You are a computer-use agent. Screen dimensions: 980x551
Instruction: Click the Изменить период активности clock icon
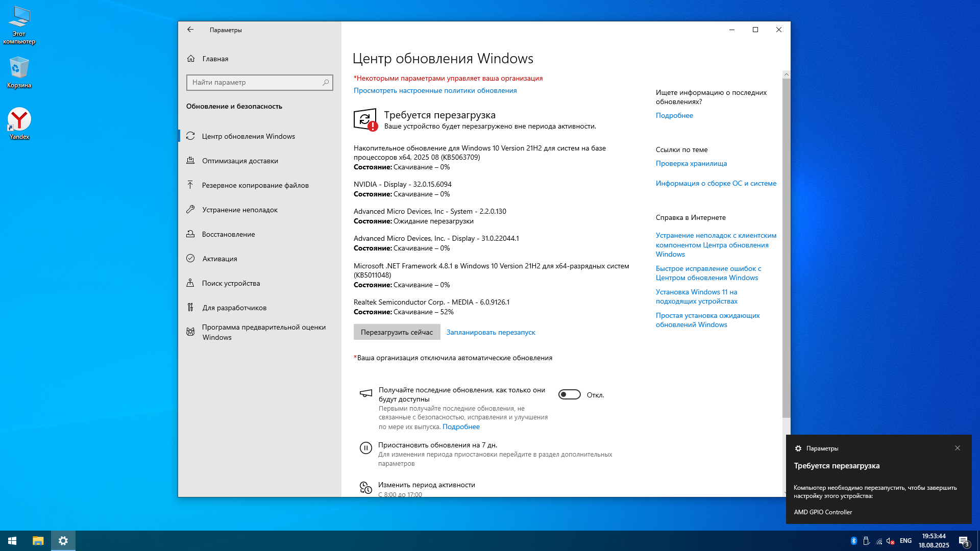[365, 488]
